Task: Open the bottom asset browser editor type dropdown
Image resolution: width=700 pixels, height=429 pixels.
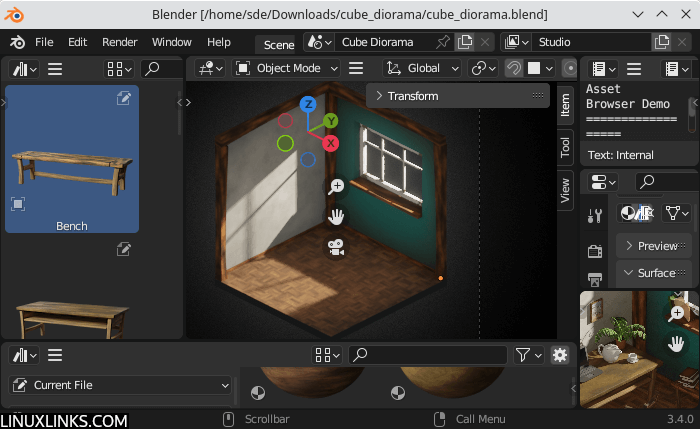Action: (x=24, y=355)
